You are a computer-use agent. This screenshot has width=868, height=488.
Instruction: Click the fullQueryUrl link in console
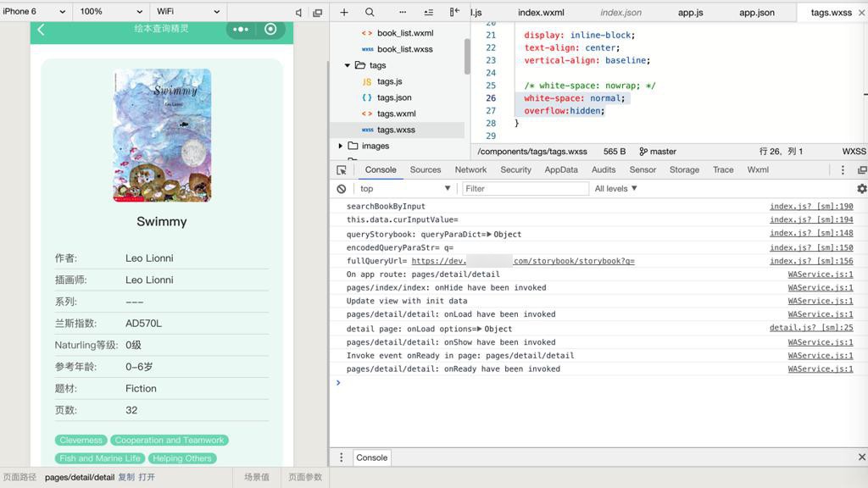pyautogui.click(x=523, y=261)
